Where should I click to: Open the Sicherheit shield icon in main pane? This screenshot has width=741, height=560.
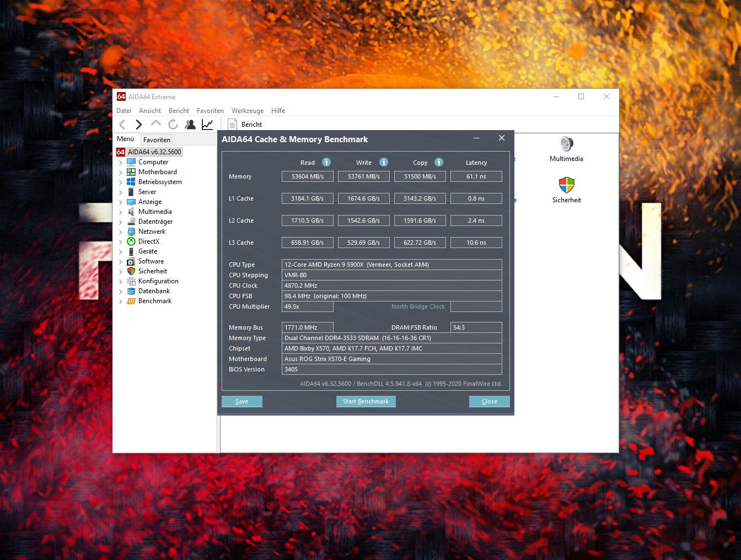[566, 190]
